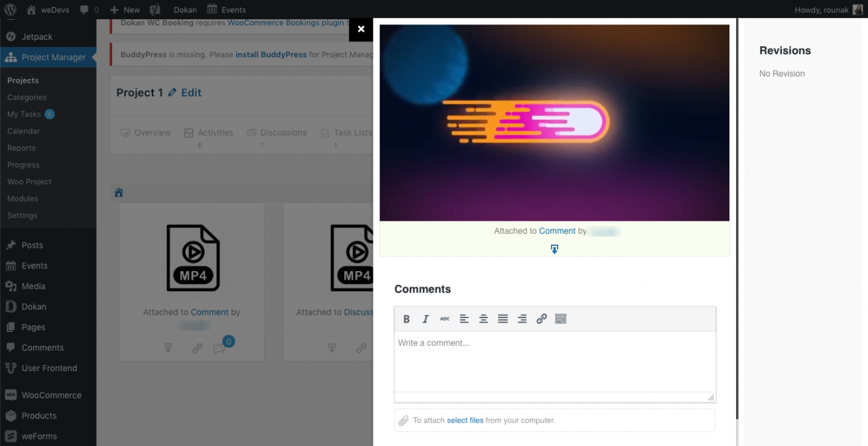Open Project Manager sidebar menu

48,57
